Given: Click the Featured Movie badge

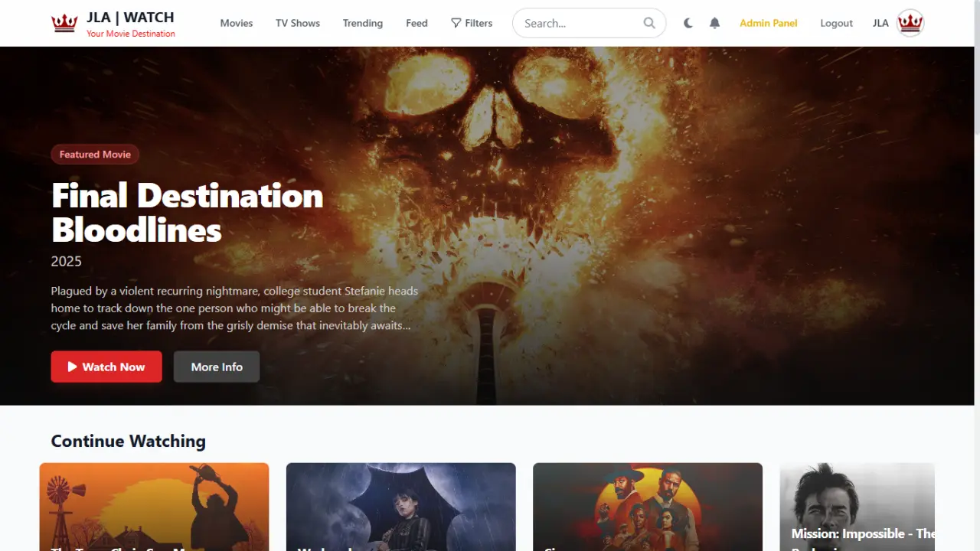Looking at the screenshot, I should click(95, 155).
